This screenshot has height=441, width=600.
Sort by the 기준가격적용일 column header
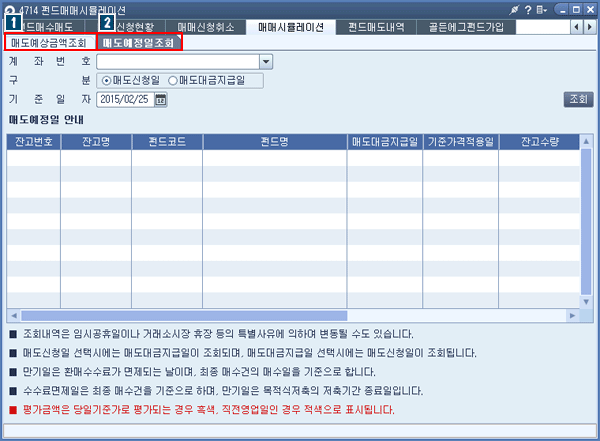461,142
